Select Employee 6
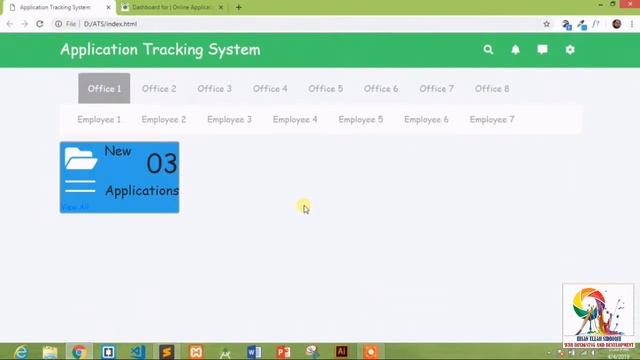 pos(427,120)
